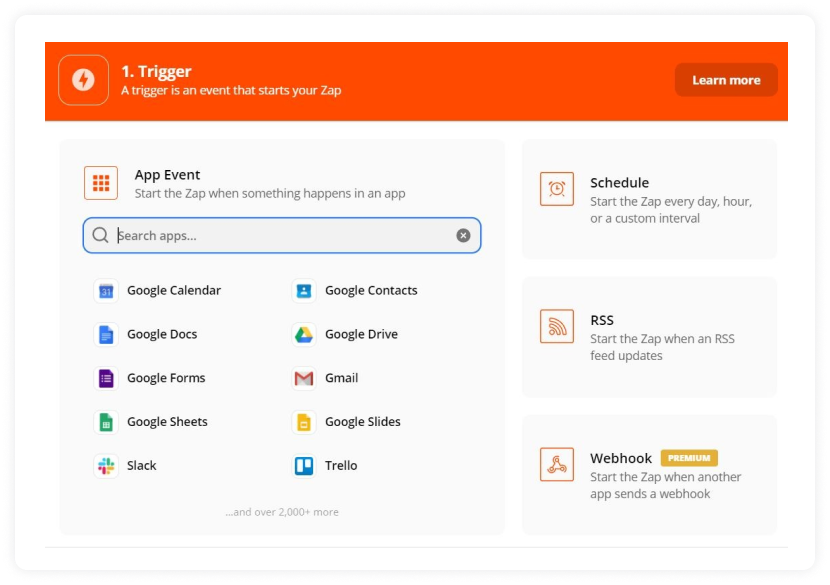Screen dimensions: 830x585
Task: Select the Google Slides icon
Action: click(x=304, y=422)
